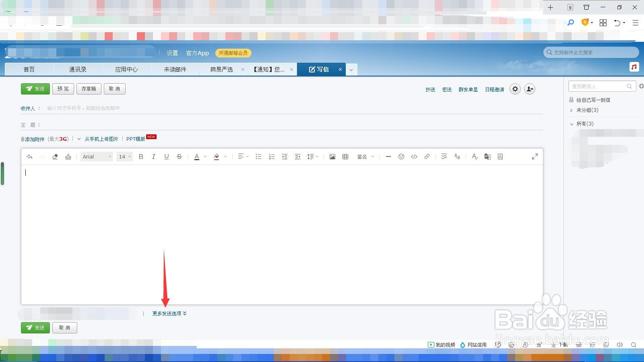The image size is (644, 362).
Task: Save the draft with 存草稿
Action: [x=89, y=88]
